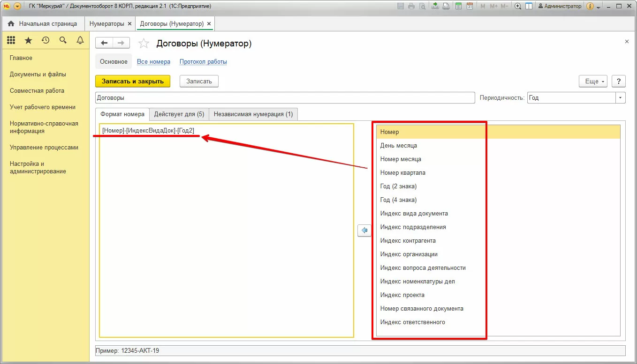Click the ? help button

click(619, 81)
